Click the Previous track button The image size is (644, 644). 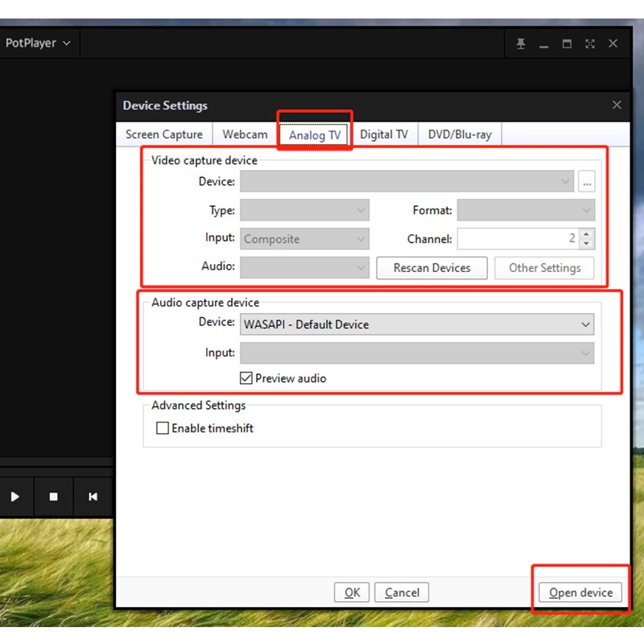point(93,497)
